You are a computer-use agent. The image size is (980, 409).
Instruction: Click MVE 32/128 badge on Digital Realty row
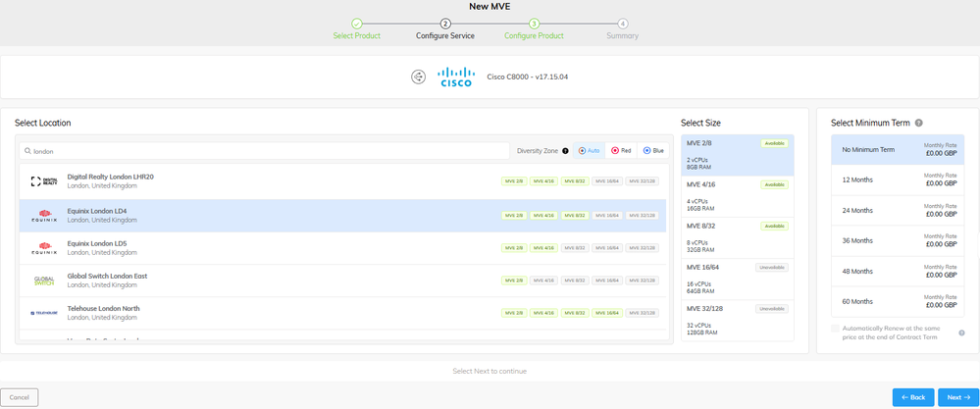coord(642,181)
